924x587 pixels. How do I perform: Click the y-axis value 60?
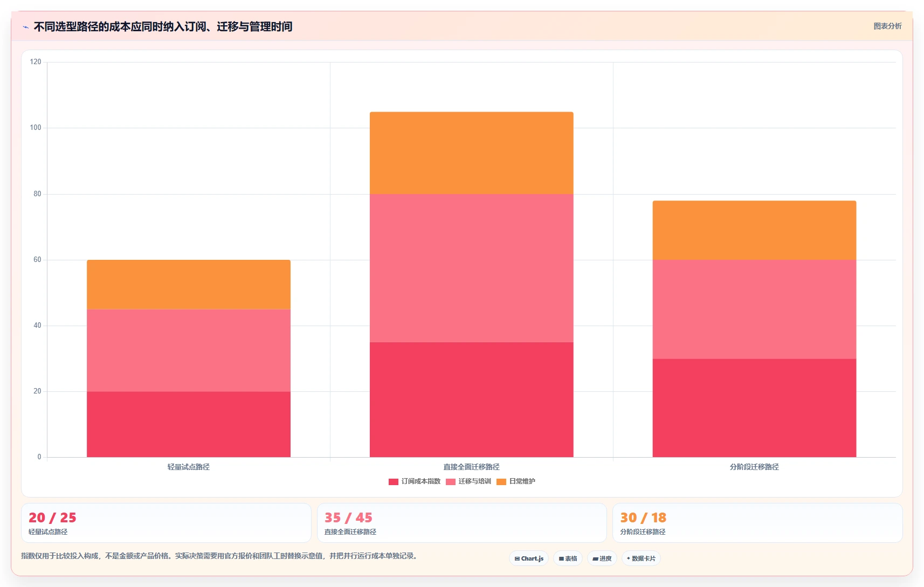click(37, 260)
